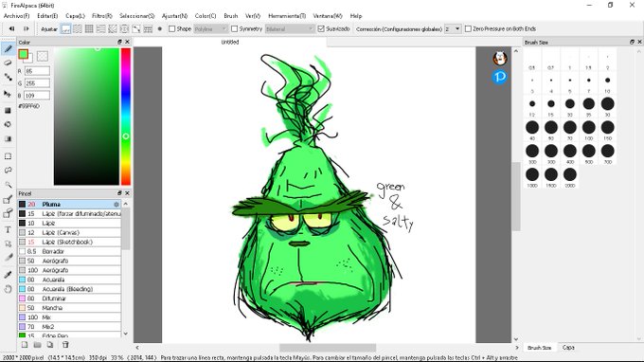Click the B value input field
The height and width of the screenshot is (362, 644).
[x=37, y=96]
